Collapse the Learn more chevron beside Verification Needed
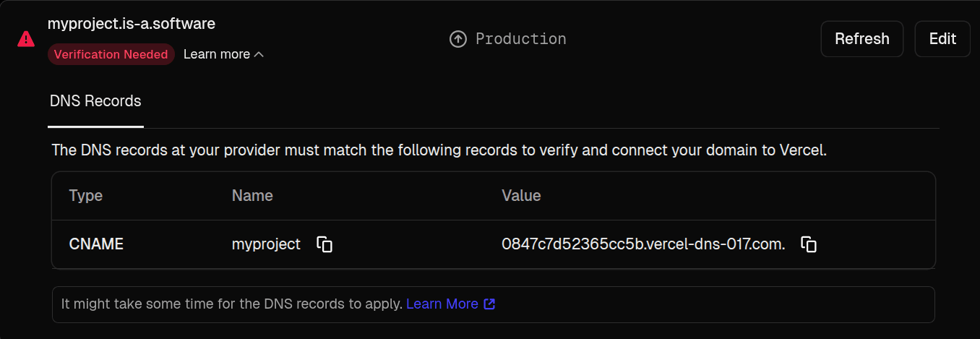 pos(259,54)
